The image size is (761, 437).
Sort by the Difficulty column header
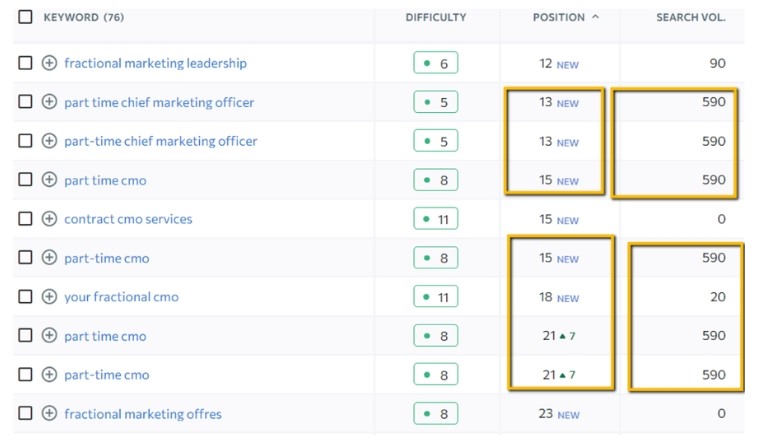point(436,17)
